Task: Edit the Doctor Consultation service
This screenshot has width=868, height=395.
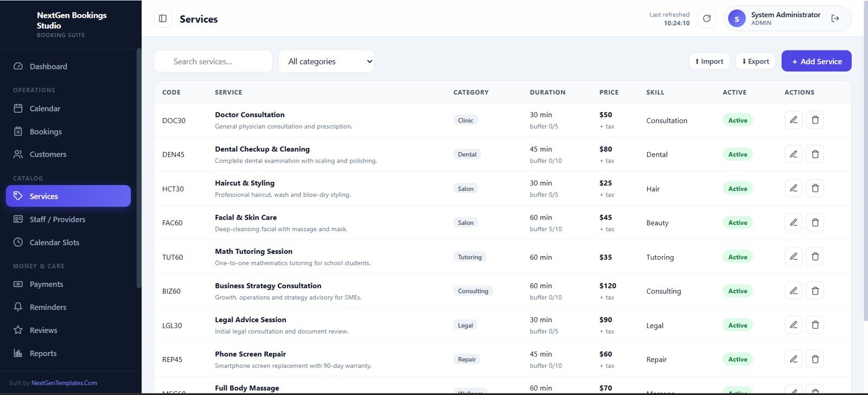Action: (793, 120)
